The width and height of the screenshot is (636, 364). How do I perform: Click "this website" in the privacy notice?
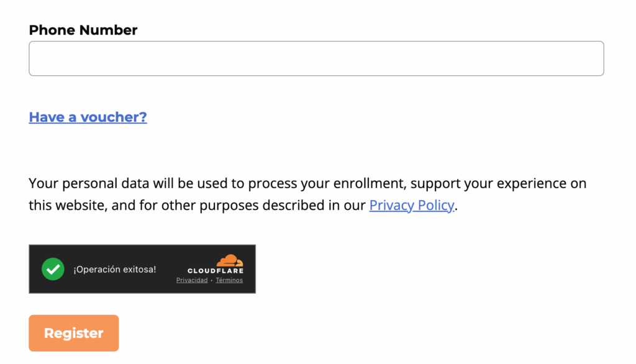[67, 205]
